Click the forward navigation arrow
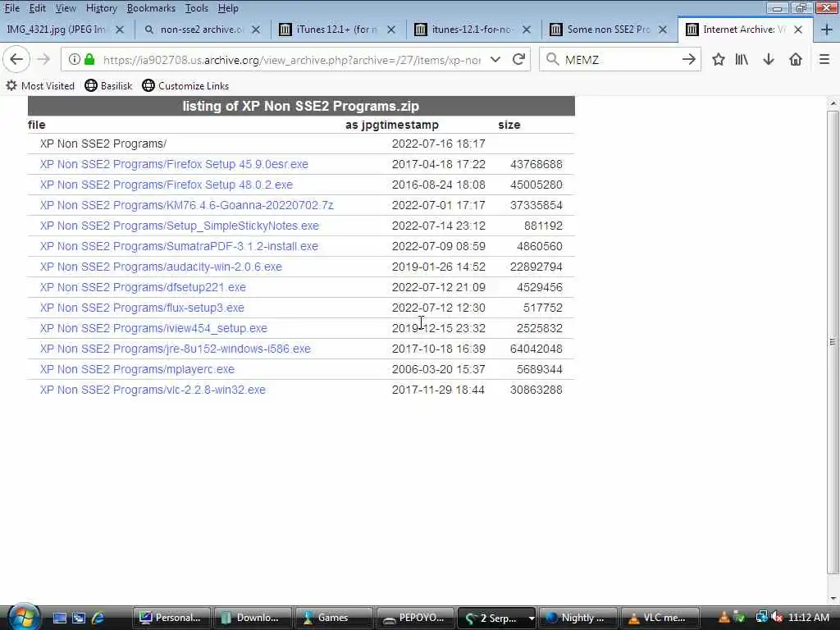Image resolution: width=840 pixels, height=630 pixels. [43, 59]
